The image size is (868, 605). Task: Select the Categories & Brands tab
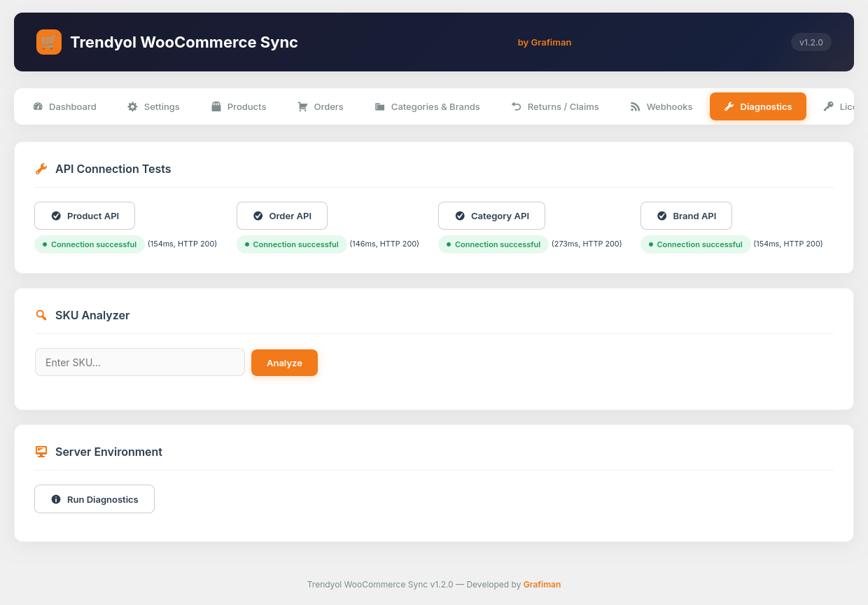(x=427, y=106)
